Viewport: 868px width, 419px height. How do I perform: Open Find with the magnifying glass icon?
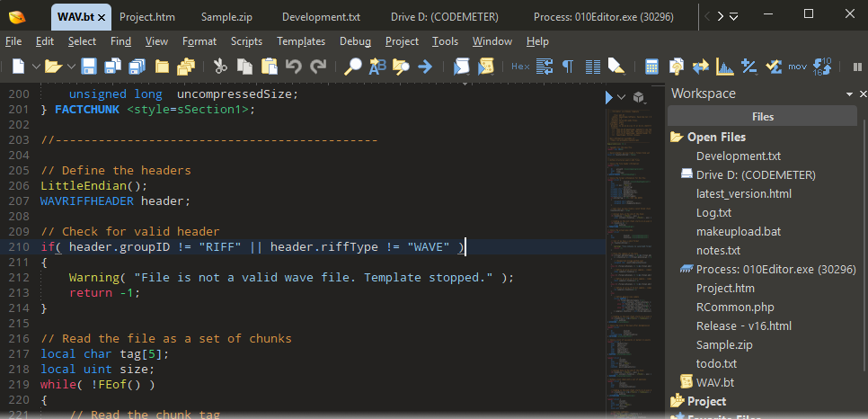coord(353,66)
